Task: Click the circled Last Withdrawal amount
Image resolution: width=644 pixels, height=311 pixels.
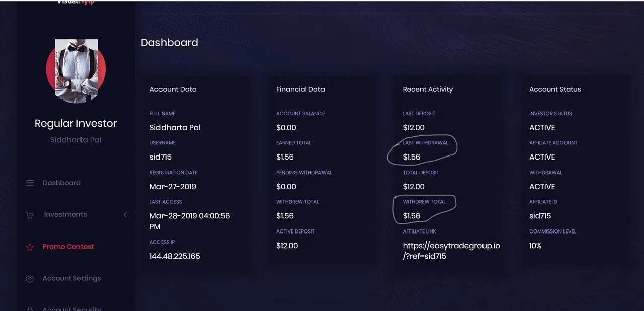Action: tap(412, 157)
